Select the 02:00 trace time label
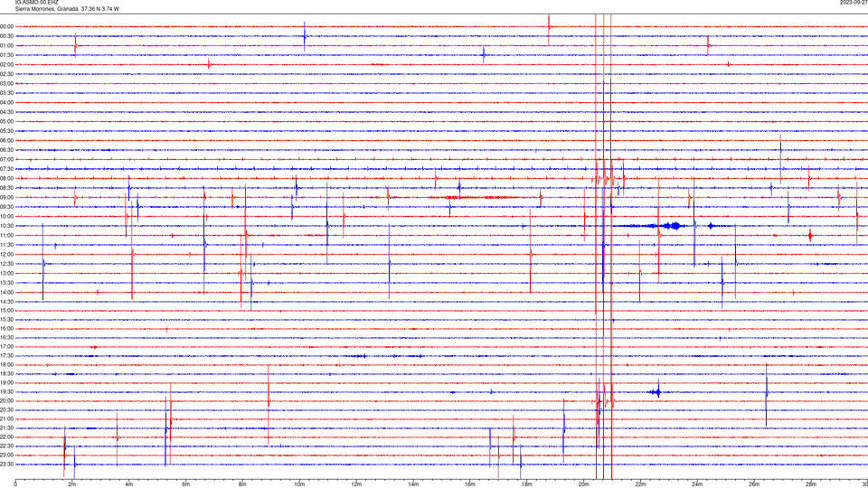Image resolution: width=868 pixels, height=488 pixels. coord(7,64)
